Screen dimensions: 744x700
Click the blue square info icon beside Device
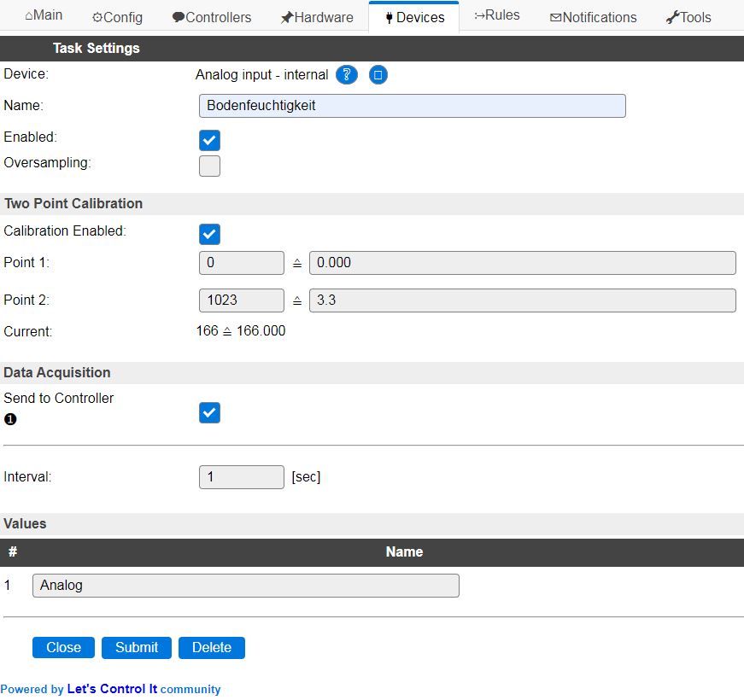click(378, 75)
